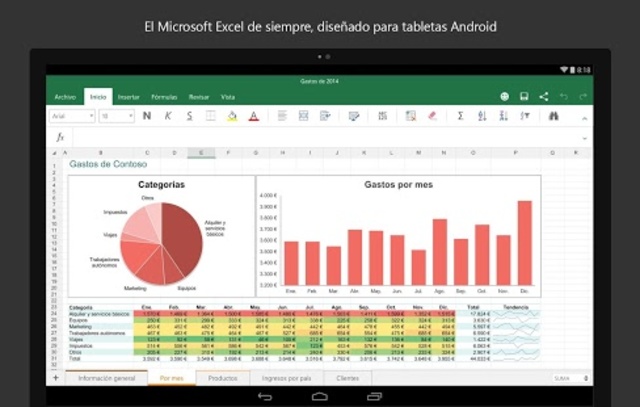Apply underline (S) formatting
Image resolution: width=640 pixels, height=407 pixels.
189,116
